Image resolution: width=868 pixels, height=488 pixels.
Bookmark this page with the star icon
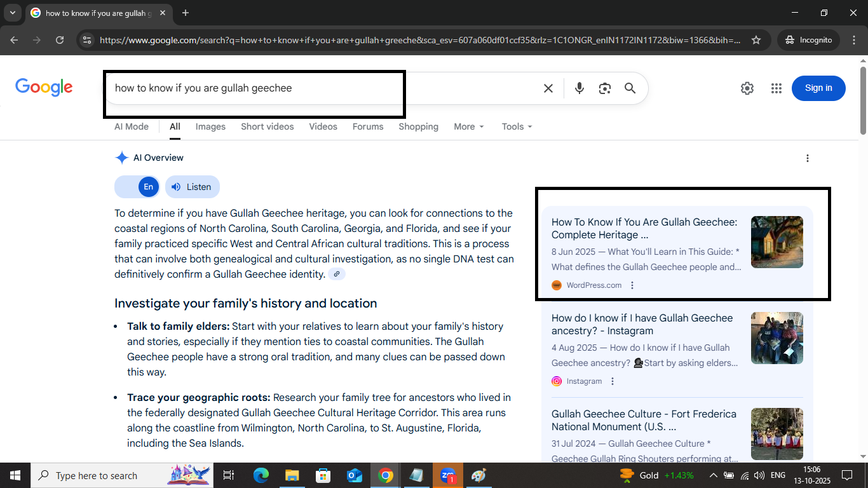756,39
